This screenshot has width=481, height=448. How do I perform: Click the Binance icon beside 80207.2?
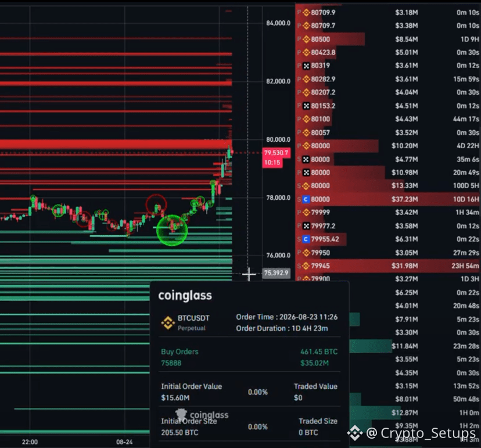(x=306, y=92)
